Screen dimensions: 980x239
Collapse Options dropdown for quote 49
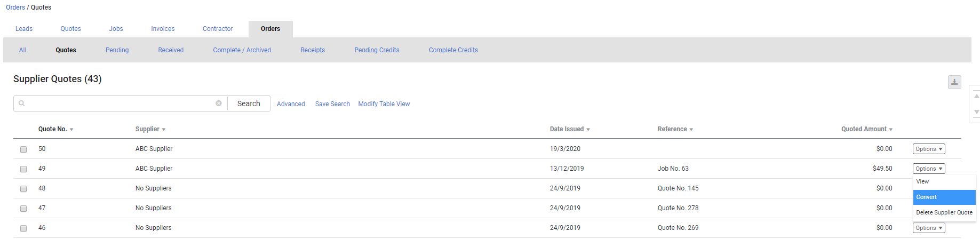point(929,169)
